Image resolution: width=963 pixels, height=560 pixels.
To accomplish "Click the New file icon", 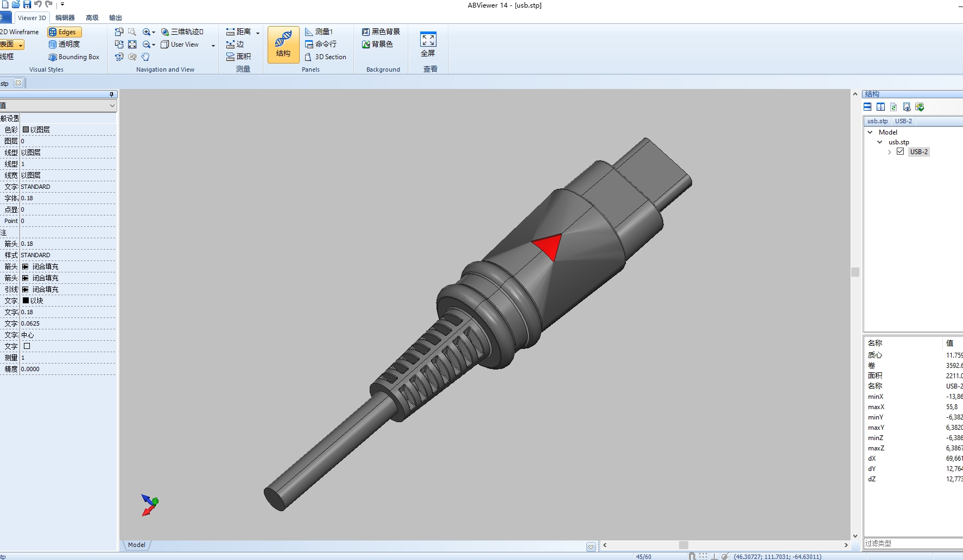I will pyautogui.click(x=5, y=4).
